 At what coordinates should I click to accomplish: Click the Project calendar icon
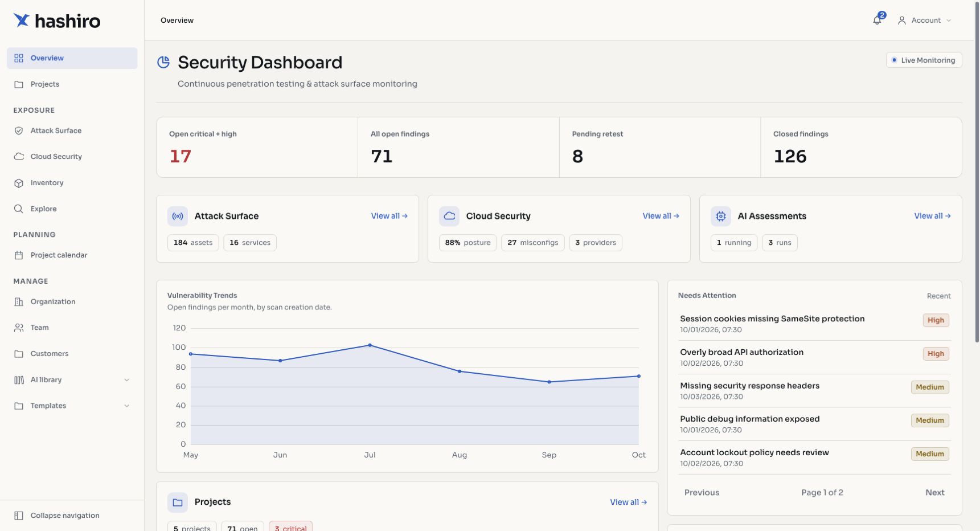[19, 255]
